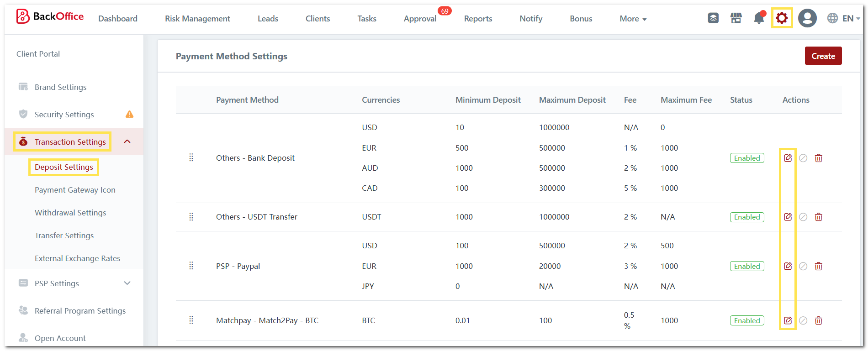Open the notifications bell
Screen dimensions: 868x351
[759, 18]
